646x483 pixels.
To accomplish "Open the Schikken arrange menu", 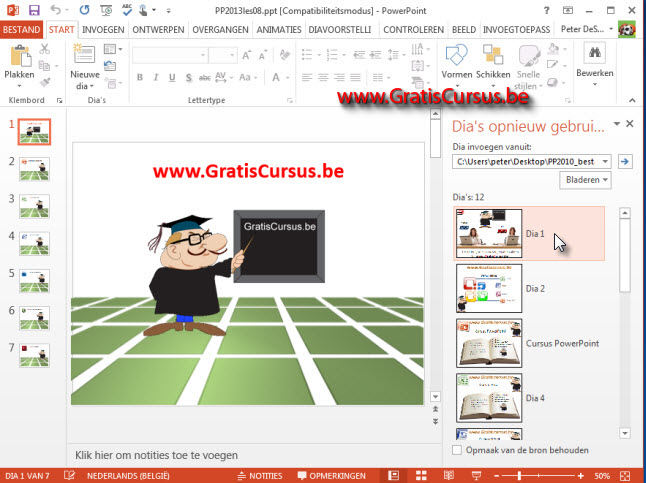I will point(493,66).
